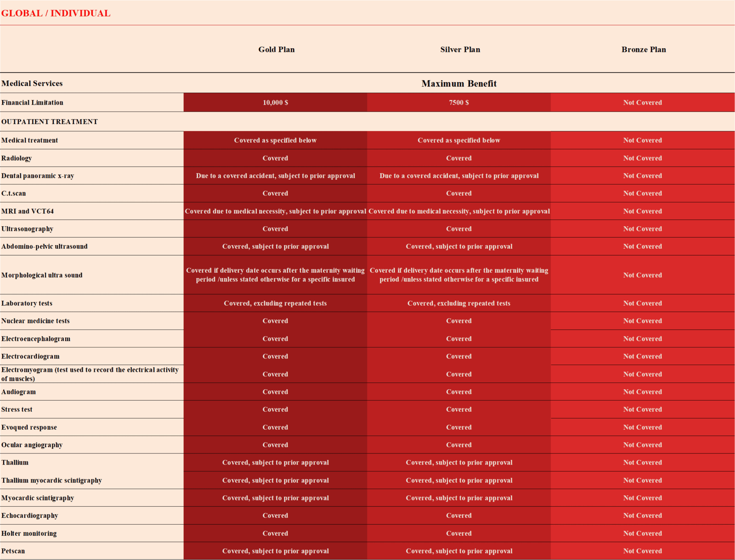Select Bronze Plan cell for Radiology
This screenshot has height=560, width=735.
coord(642,158)
